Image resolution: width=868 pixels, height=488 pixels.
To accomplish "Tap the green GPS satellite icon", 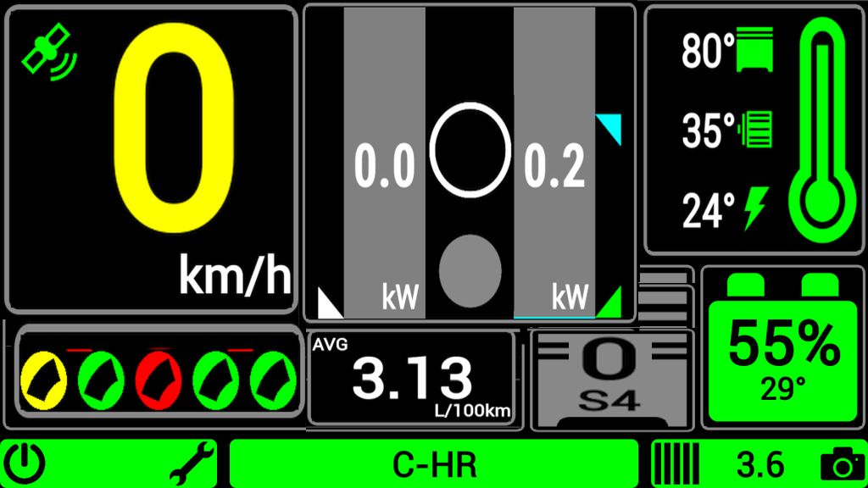I will tap(49, 52).
